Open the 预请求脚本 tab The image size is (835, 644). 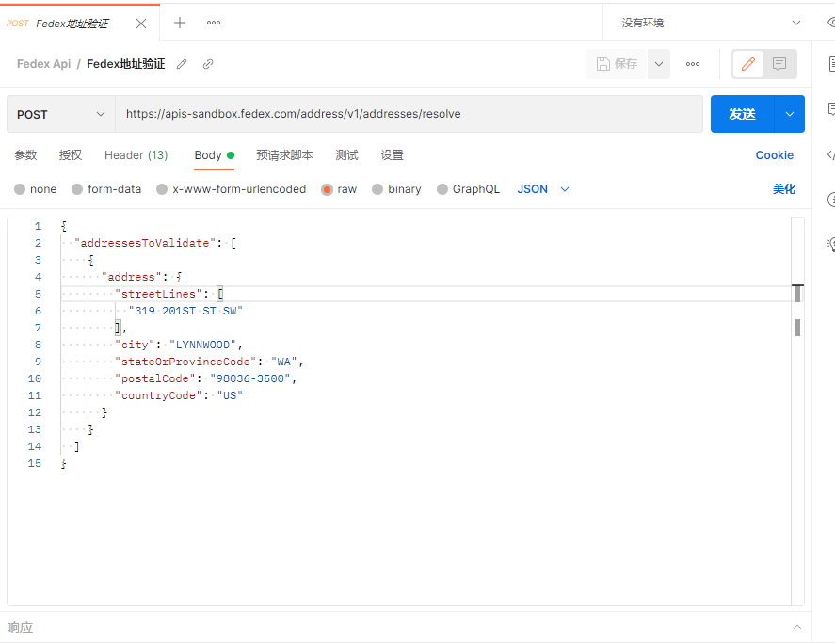tap(284, 155)
